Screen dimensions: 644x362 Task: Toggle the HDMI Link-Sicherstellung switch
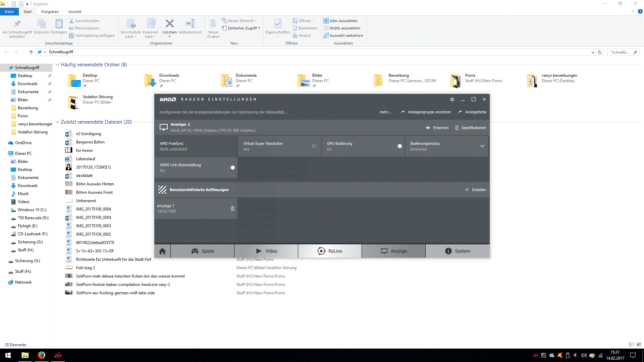coord(232,168)
